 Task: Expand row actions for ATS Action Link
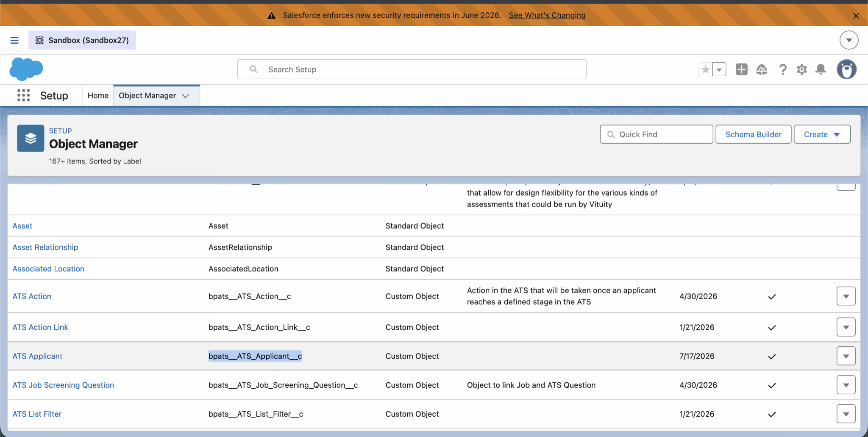point(846,327)
